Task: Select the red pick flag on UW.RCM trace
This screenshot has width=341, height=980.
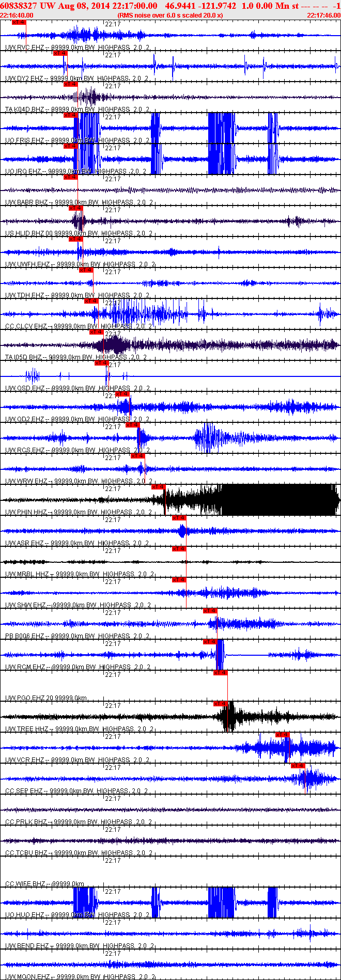Action: pos(210,642)
